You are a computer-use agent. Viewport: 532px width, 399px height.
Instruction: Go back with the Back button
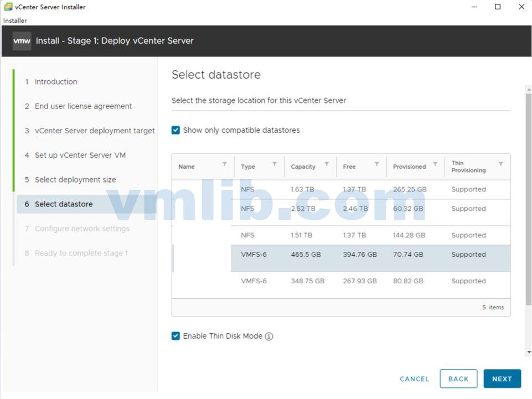[x=458, y=379]
